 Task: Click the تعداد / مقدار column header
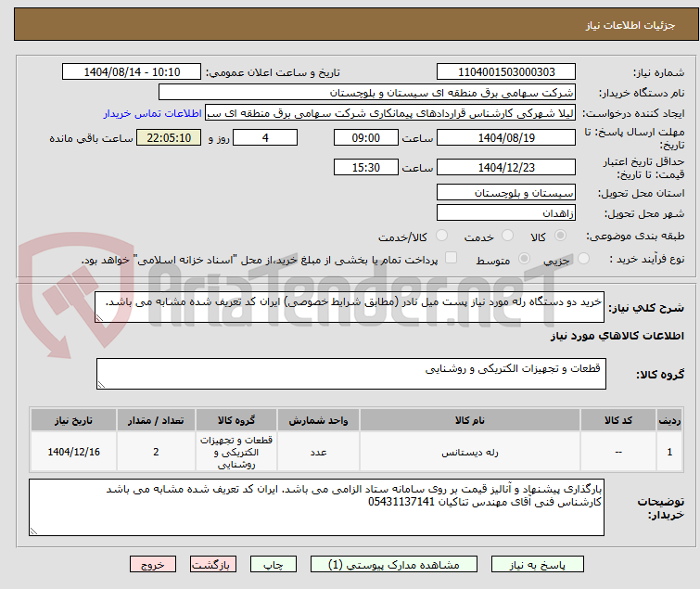(x=156, y=420)
